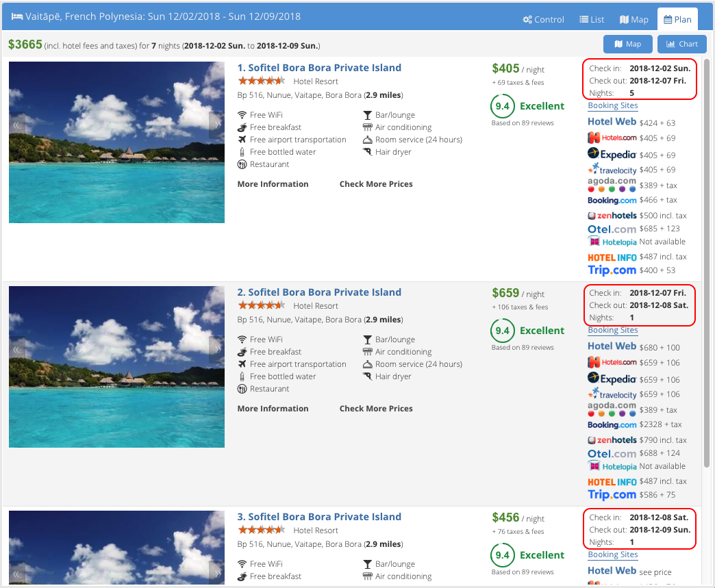Open hotel title 2. Sofitel Bora Bora Private Island
Screen dimensions: 715x588
(x=319, y=293)
